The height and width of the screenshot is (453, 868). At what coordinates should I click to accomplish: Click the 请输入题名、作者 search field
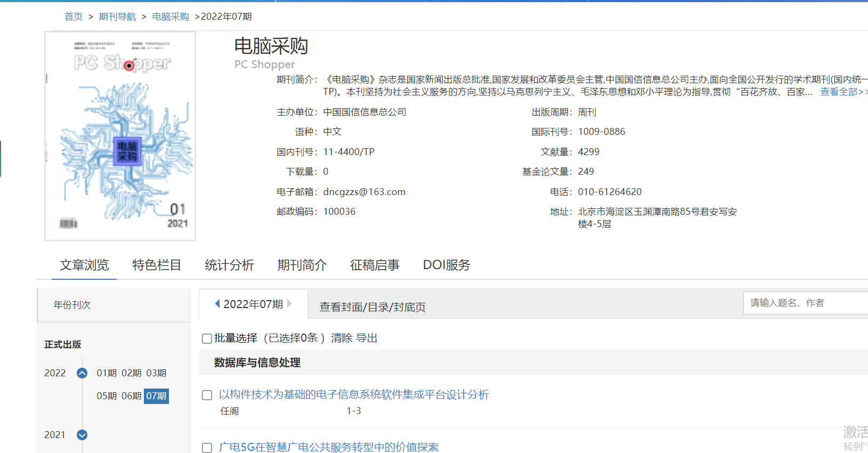tap(806, 303)
